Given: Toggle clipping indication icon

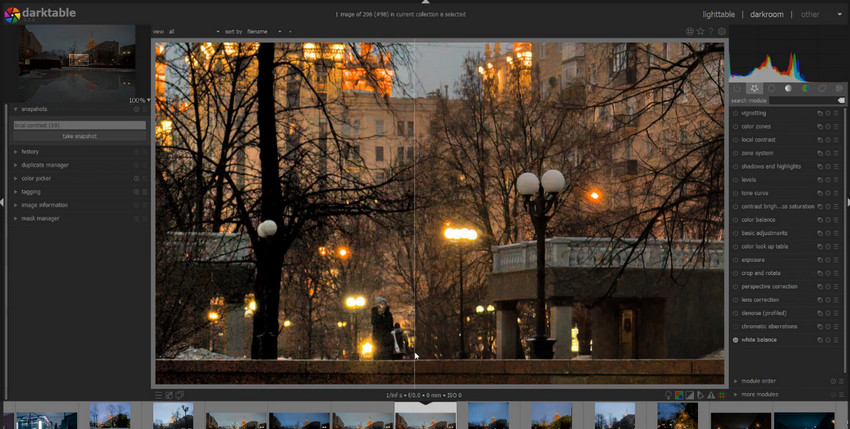Looking at the screenshot, I should point(690,395).
